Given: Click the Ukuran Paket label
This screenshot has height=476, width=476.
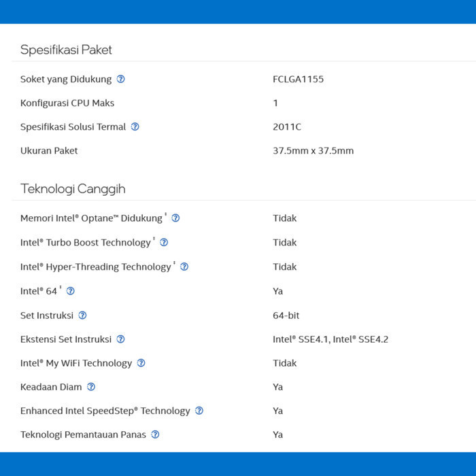Looking at the screenshot, I should click(x=49, y=150).
